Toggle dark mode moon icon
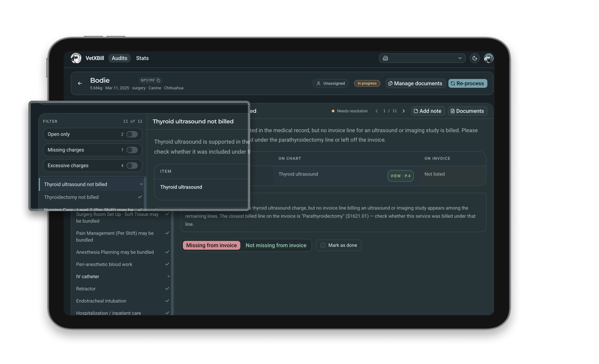The image size is (599, 364). 475,58
